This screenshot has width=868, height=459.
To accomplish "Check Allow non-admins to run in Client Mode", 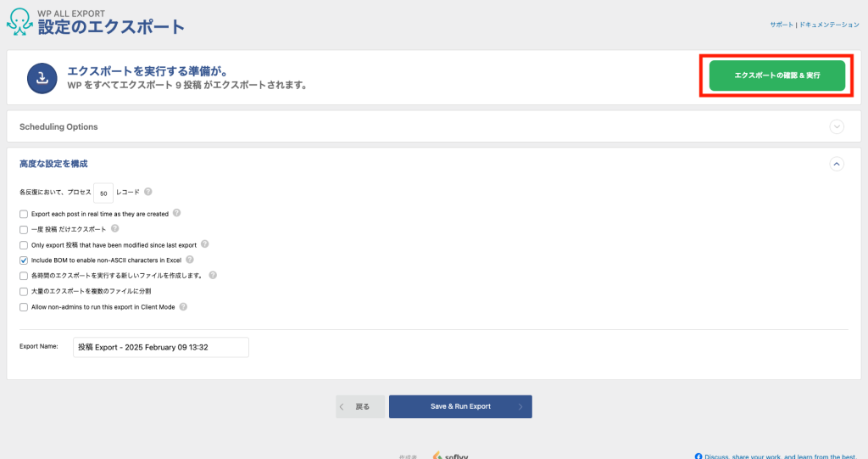I will (24, 307).
